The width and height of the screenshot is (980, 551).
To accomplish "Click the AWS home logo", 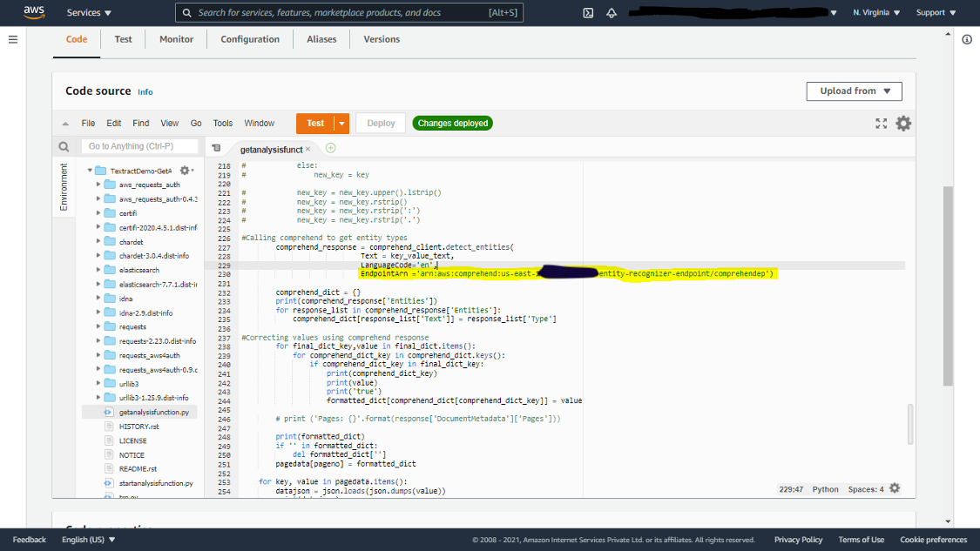I will (x=32, y=11).
